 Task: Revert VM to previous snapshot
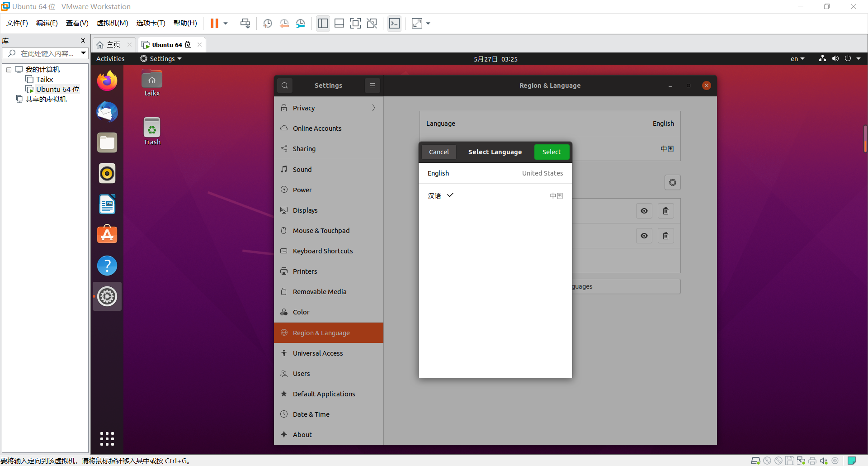pos(284,23)
